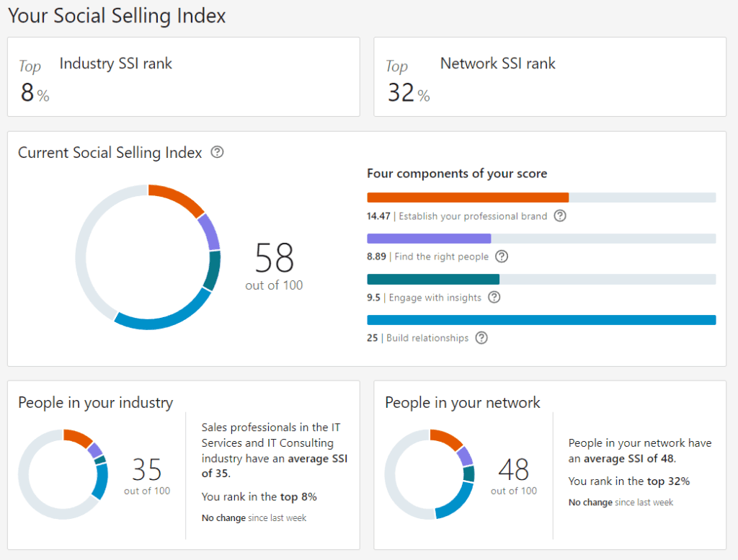
Task: Click the People in your industry heading
Action: point(96,402)
